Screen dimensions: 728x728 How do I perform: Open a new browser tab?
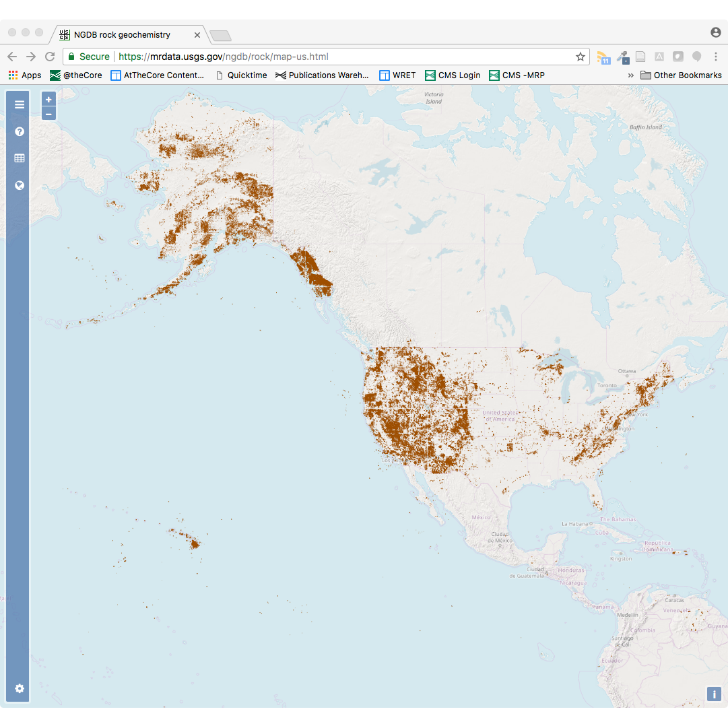coord(220,36)
